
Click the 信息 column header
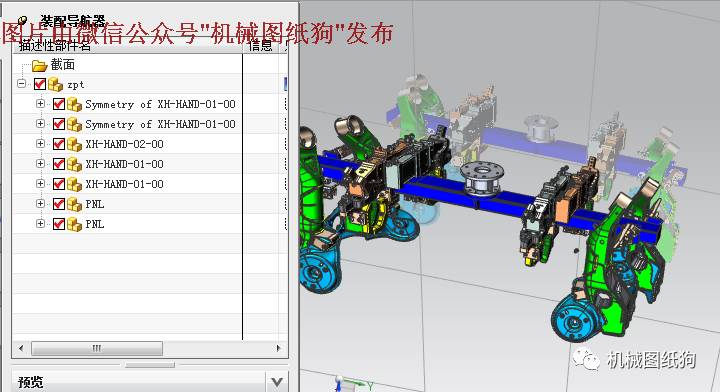tap(261, 46)
